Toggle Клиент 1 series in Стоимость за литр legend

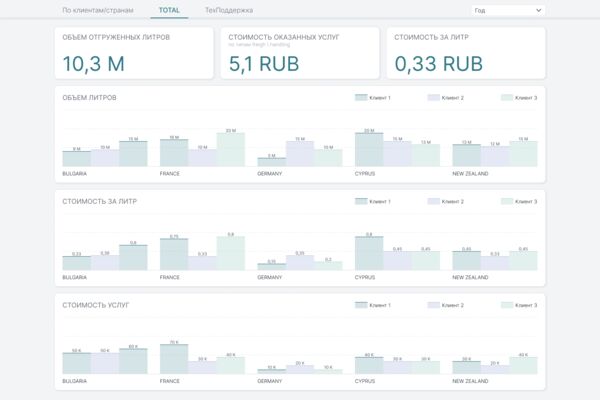tap(373, 201)
